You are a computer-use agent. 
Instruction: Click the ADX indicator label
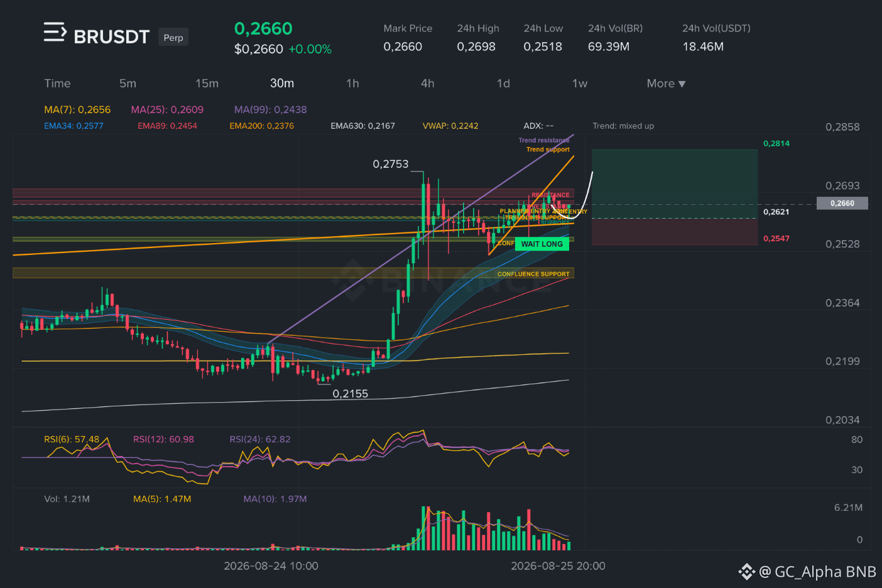click(x=538, y=126)
